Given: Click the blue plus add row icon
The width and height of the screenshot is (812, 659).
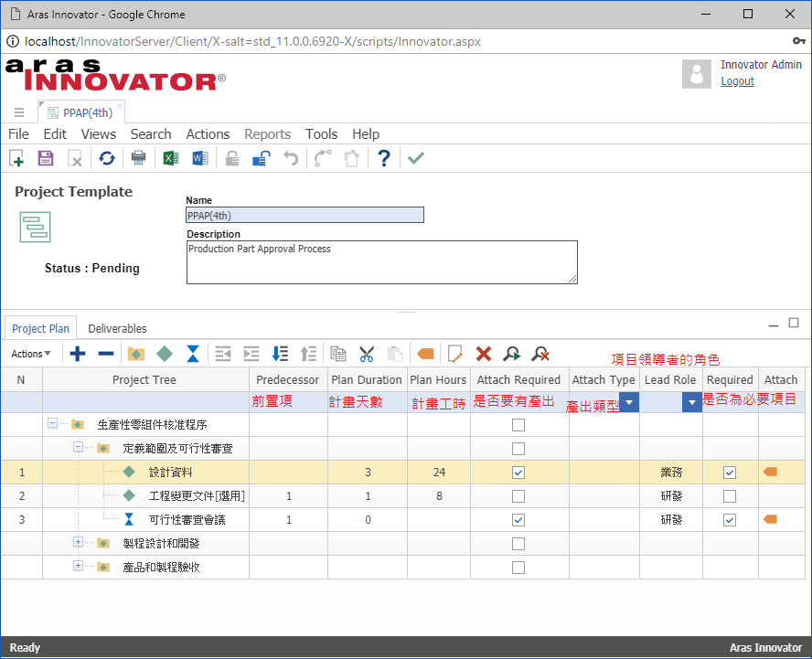Looking at the screenshot, I should [78, 354].
